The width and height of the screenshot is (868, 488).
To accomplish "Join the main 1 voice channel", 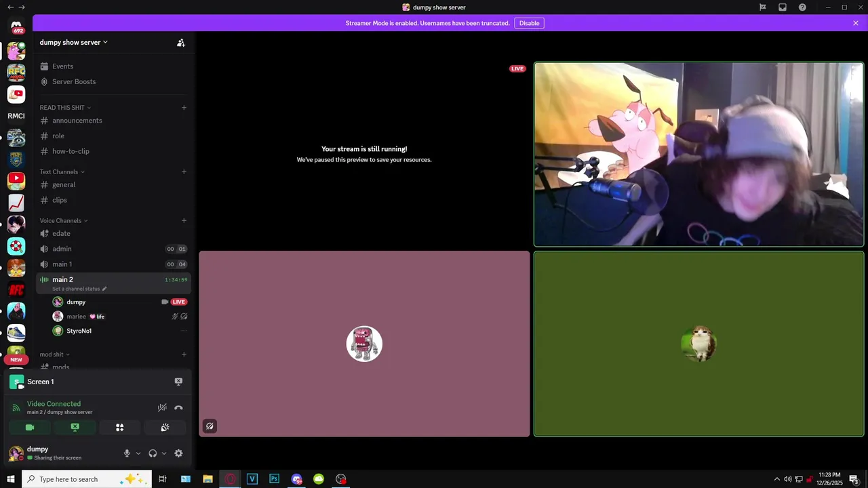I will (x=113, y=264).
